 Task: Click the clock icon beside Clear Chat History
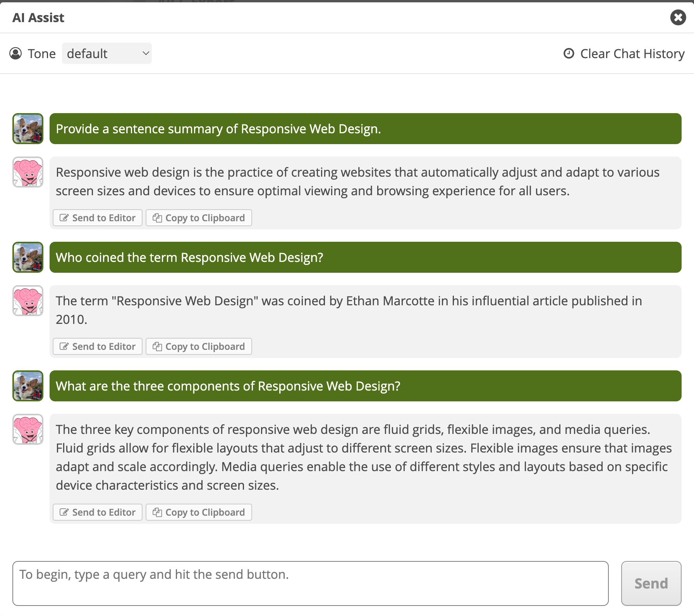coord(569,53)
